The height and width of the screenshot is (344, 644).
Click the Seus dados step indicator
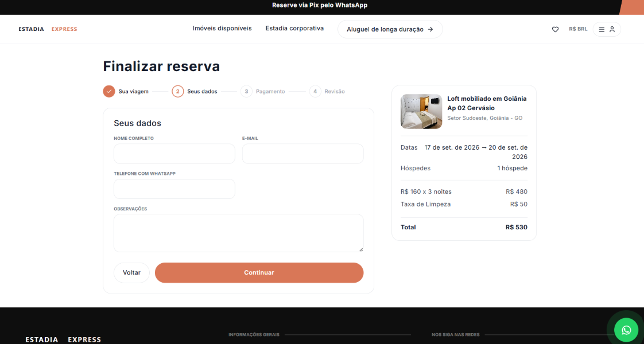195,91
